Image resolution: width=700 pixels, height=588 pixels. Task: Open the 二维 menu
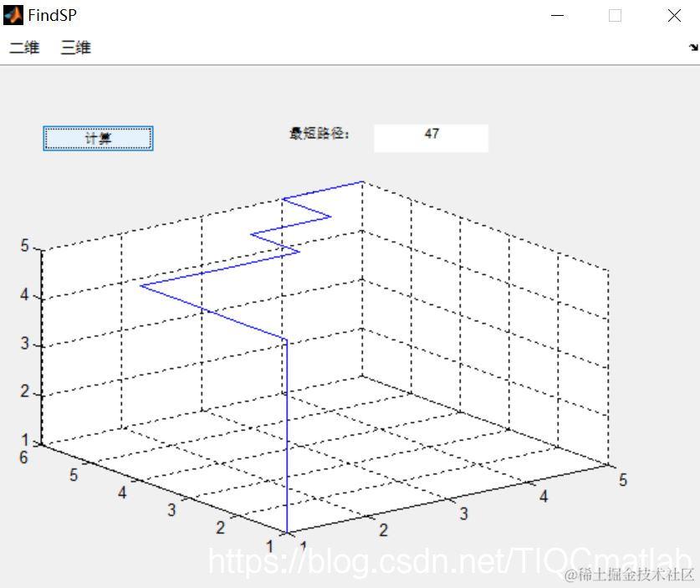pos(23,48)
